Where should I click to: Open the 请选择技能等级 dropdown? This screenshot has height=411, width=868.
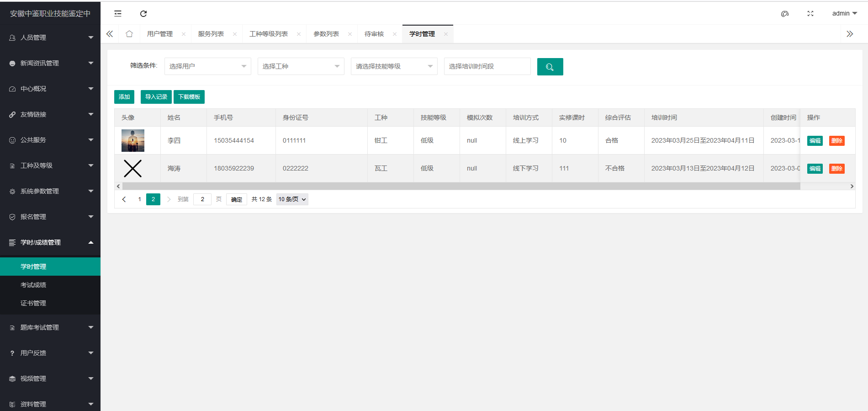click(394, 66)
